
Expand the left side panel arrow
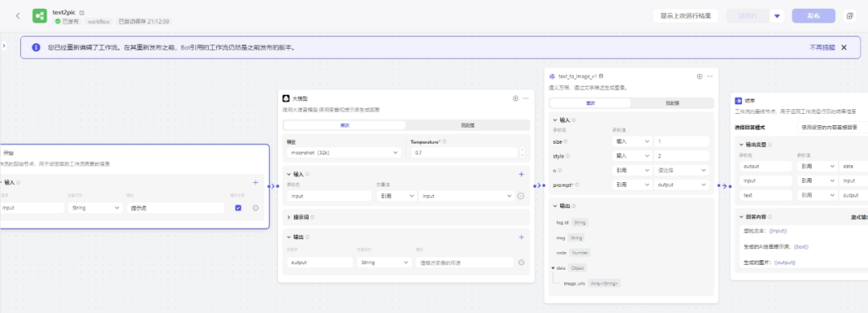pos(3,46)
